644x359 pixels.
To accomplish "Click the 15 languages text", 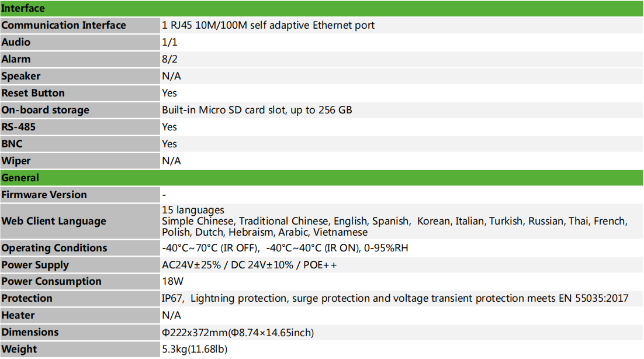I will click(x=193, y=210).
